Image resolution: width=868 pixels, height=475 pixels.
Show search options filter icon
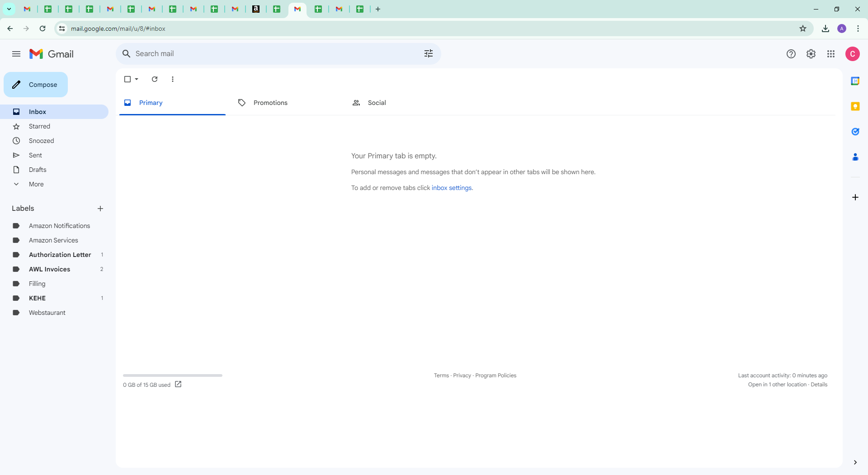[429, 54]
